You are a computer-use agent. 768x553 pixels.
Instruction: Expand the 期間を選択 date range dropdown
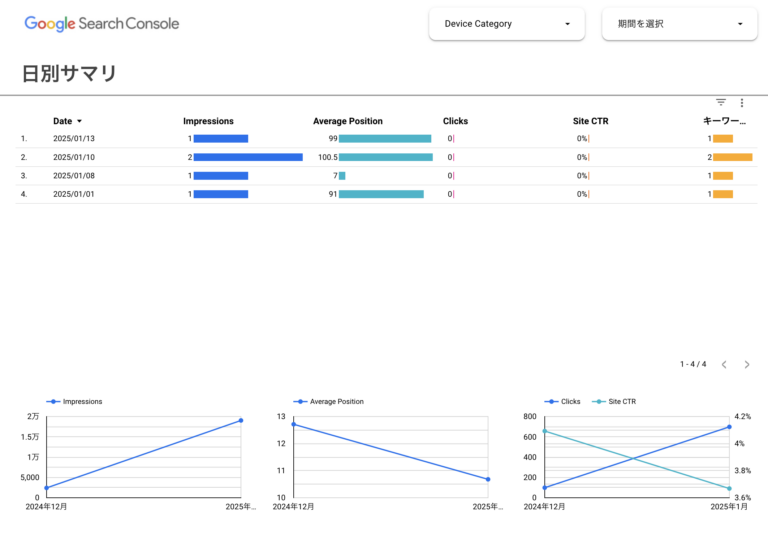click(x=679, y=24)
